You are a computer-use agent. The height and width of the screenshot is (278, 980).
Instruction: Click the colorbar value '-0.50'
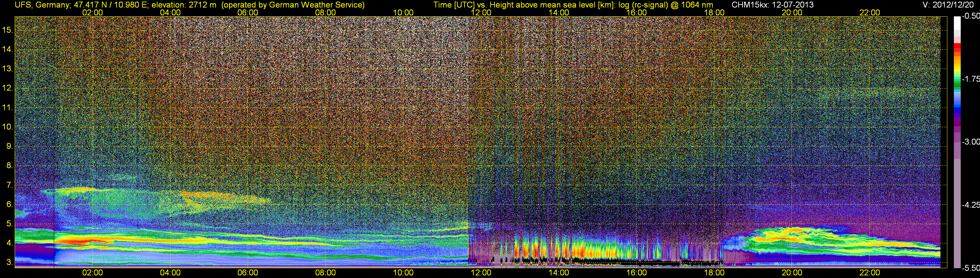click(971, 16)
